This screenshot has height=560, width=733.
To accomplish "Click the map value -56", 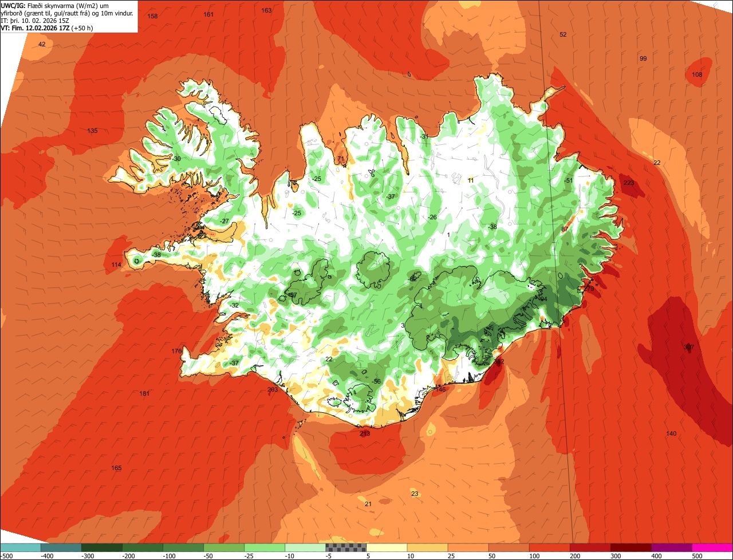I will click(x=376, y=381).
